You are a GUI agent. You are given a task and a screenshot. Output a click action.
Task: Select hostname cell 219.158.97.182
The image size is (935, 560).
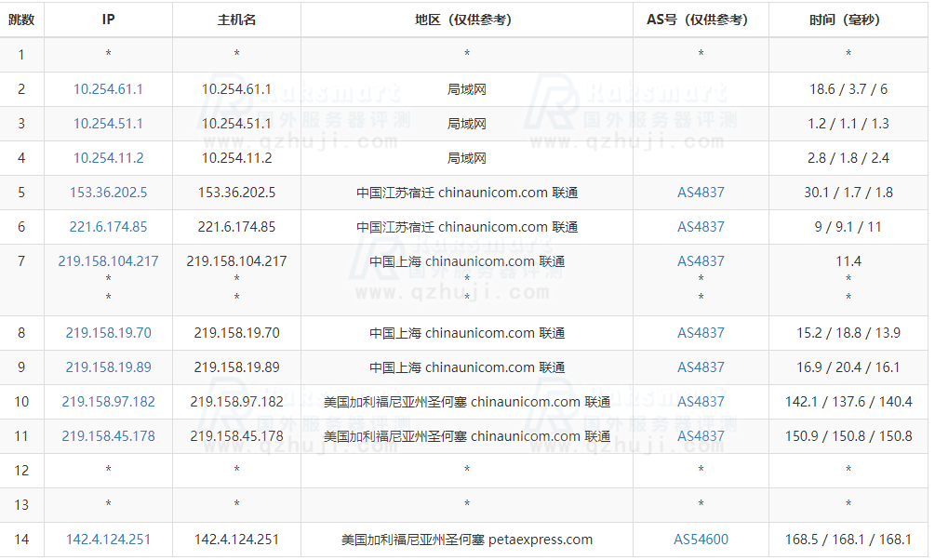click(x=236, y=402)
